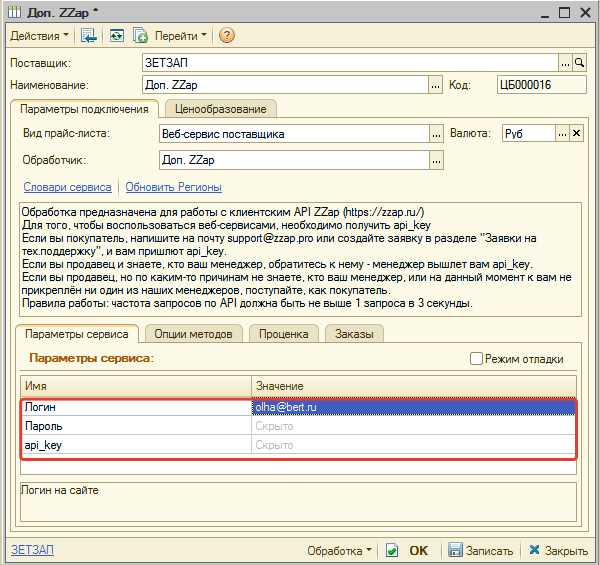This screenshot has height=565, width=600.
Task: Select the Опции методов tab
Action: click(193, 334)
